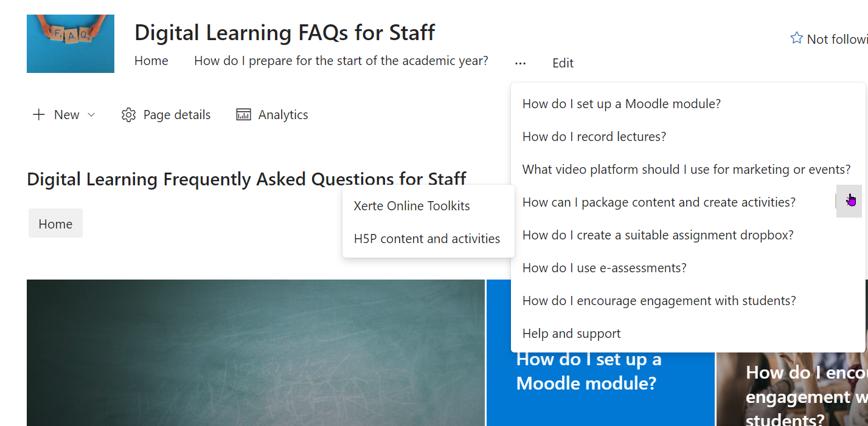The image size is (868, 426).
Task: Choose How do I record lectures?
Action: [x=594, y=137]
